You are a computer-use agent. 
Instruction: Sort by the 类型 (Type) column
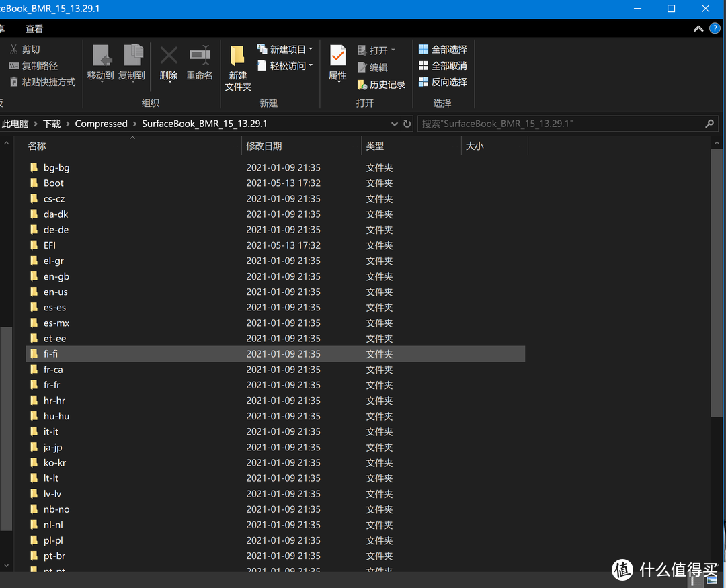click(x=374, y=146)
